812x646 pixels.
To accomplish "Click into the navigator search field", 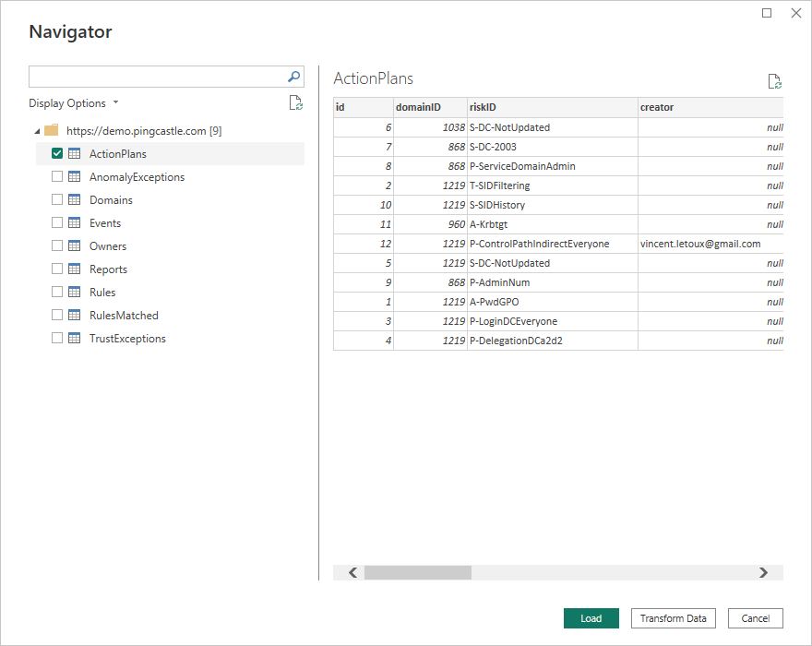I will pyautogui.click(x=157, y=77).
